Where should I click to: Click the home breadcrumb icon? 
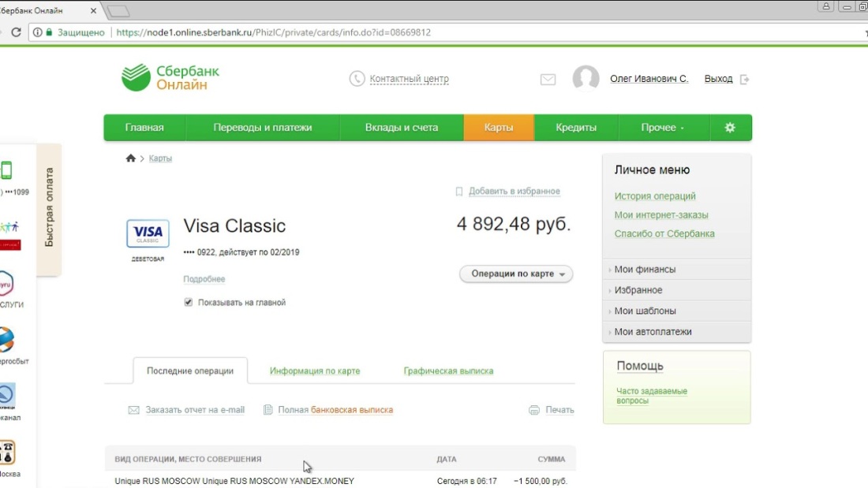pos(130,157)
